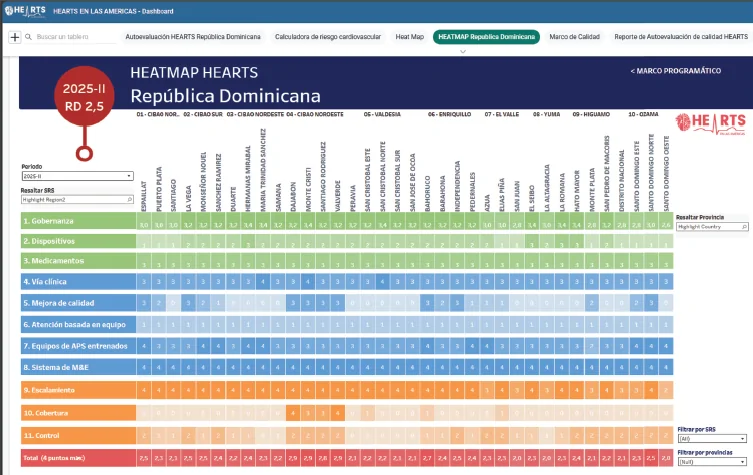This screenshot has width=753, height=475.
Task: Click region header '07 - EL VALLE'
Action: point(502,114)
